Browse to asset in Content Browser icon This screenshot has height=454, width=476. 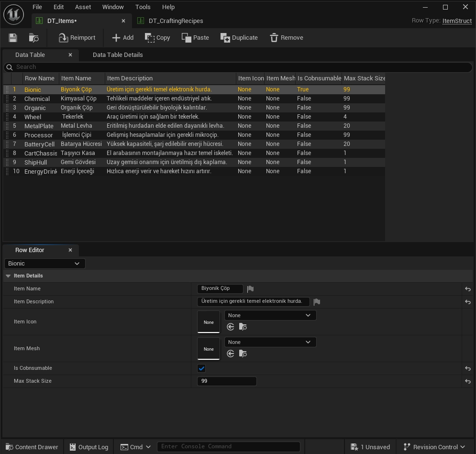coord(33,38)
